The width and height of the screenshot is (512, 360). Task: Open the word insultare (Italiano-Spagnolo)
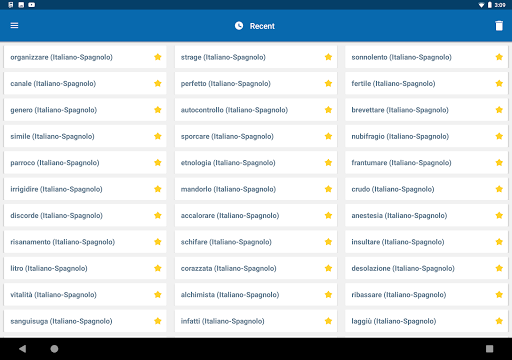(426, 242)
